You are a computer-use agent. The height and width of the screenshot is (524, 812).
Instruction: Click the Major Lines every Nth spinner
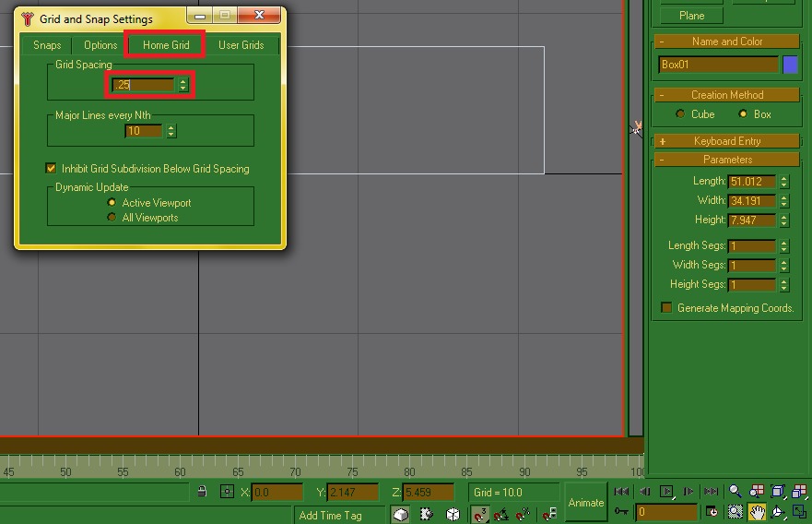171,131
